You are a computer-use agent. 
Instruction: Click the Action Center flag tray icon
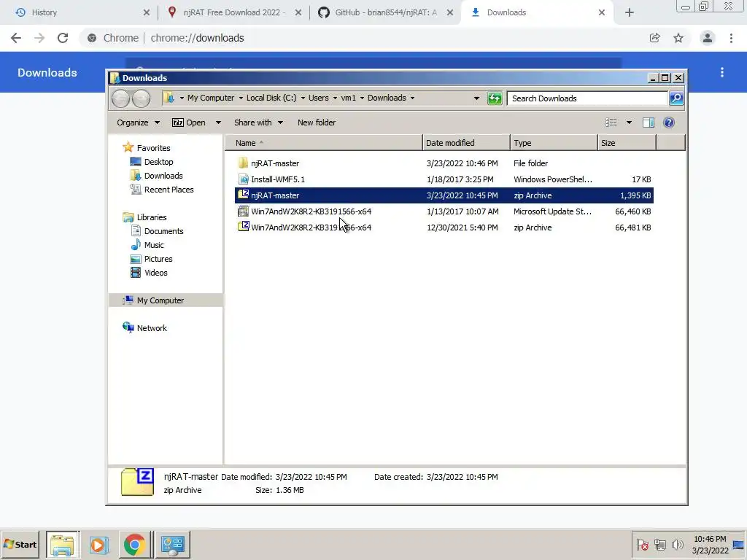coord(642,544)
